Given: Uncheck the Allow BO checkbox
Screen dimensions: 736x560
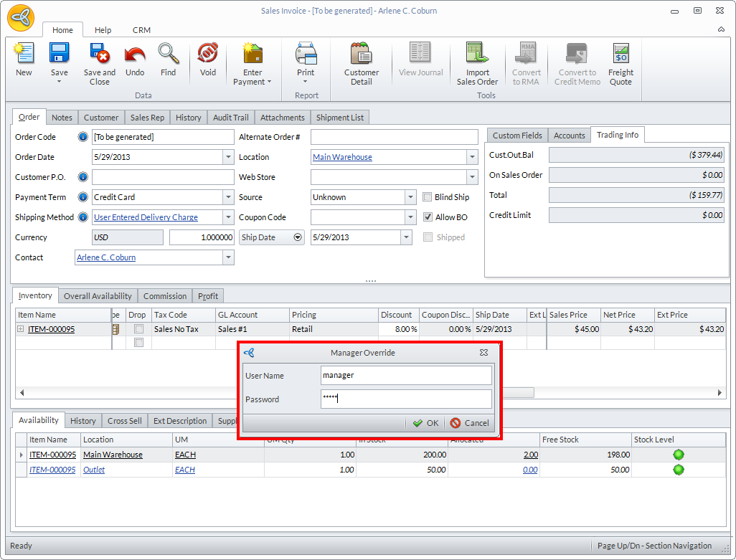Looking at the screenshot, I should (428, 217).
